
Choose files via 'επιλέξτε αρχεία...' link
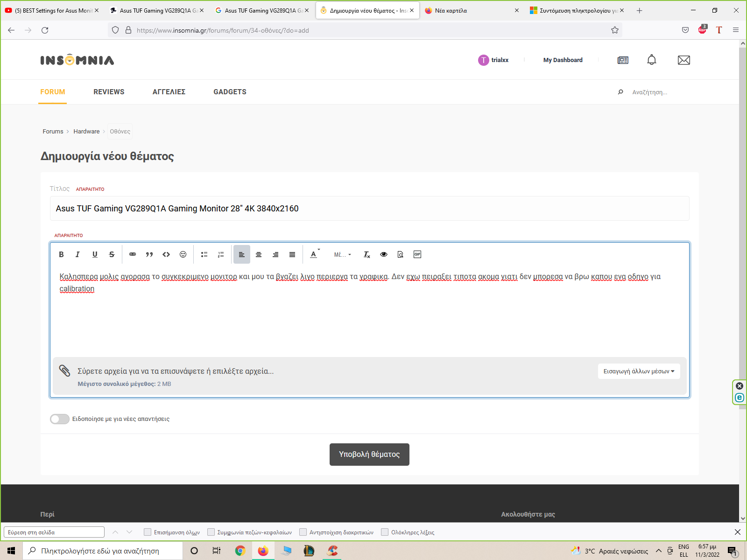(243, 371)
